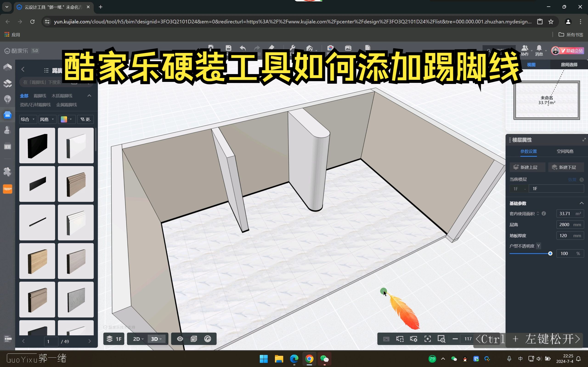Toggle the Y button next to 户型不透明度
This screenshot has height=367, width=588.
click(539, 246)
